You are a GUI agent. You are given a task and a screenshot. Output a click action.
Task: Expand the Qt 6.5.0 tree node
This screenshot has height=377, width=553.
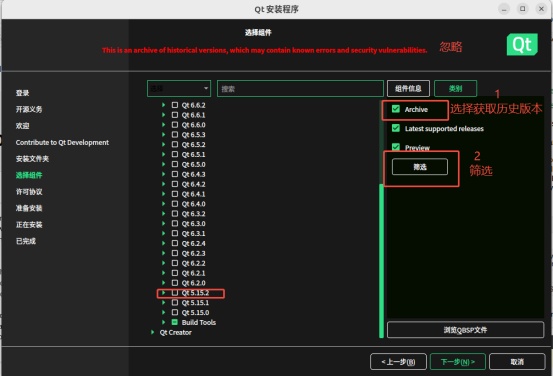tap(163, 164)
